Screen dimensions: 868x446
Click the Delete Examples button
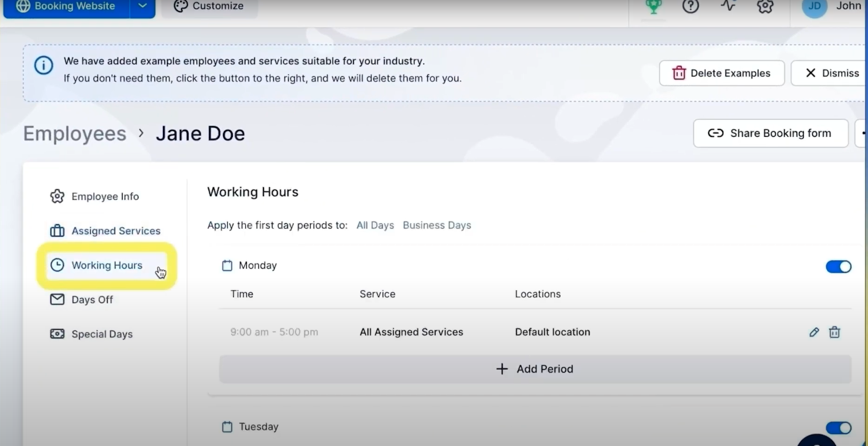coord(721,73)
